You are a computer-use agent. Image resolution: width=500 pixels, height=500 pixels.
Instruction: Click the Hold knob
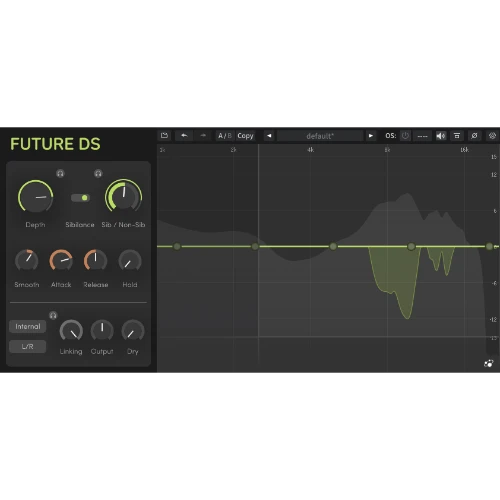(130, 261)
